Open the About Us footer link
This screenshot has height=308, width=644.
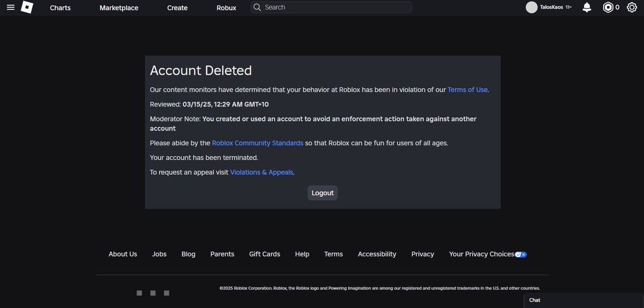point(123,254)
